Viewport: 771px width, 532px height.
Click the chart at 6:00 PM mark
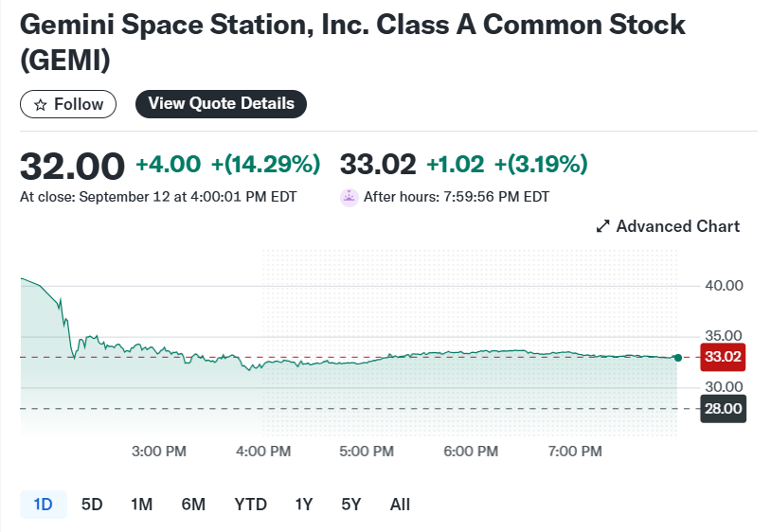[x=471, y=352]
